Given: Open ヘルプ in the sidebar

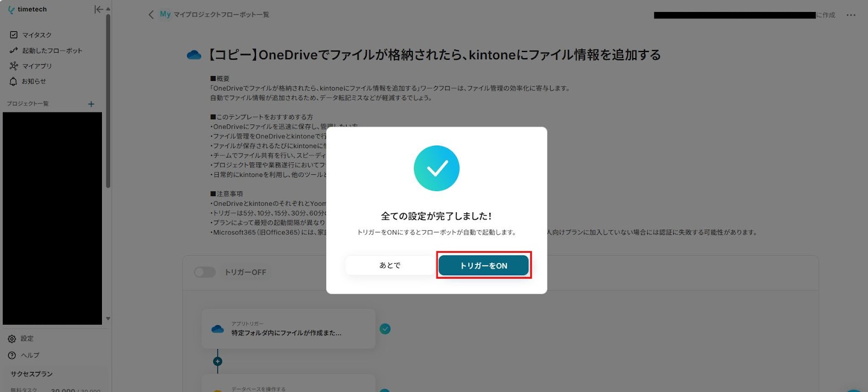Looking at the screenshot, I should pyautogui.click(x=30, y=355).
